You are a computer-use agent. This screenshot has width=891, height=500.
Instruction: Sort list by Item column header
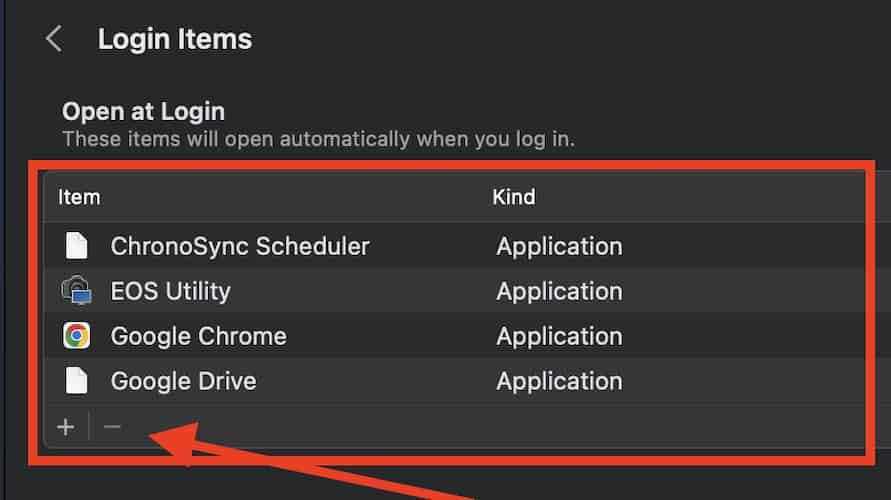pyautogui.click(x=79, y=197)
